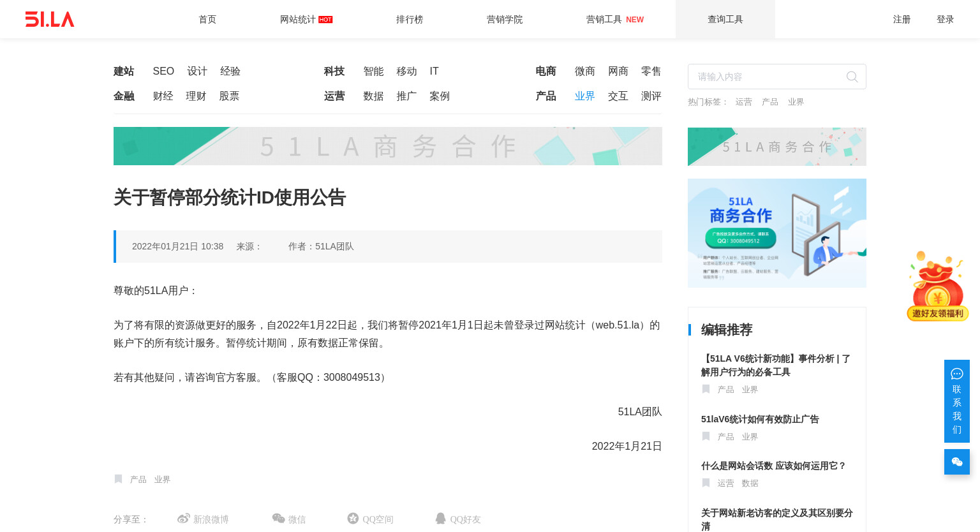Image resolution: width=980 pixels, height=532 pixels.
Task: Click the 业界 tag below the article
Action: tap(162, 479)
